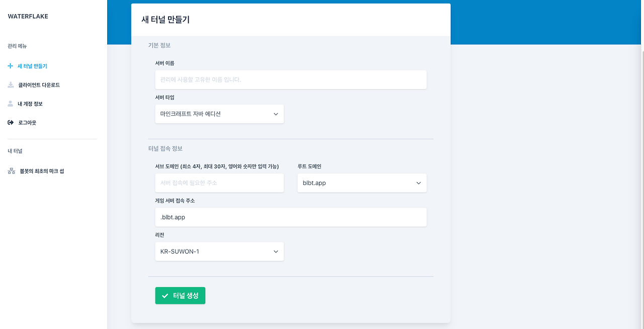Focus the 서버 이름 input field
644x329 pixels.
tap(291, 79)
